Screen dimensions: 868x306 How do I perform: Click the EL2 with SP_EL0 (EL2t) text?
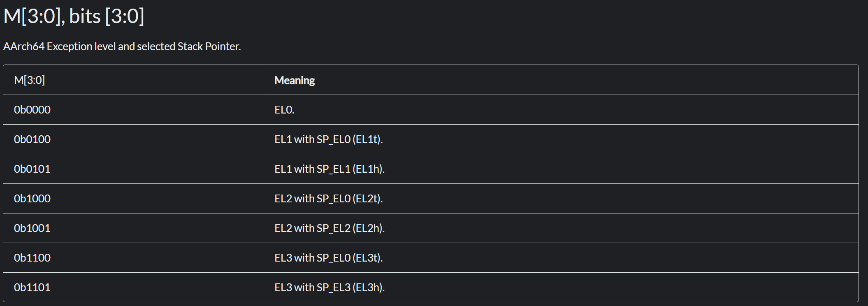[328, 199]
